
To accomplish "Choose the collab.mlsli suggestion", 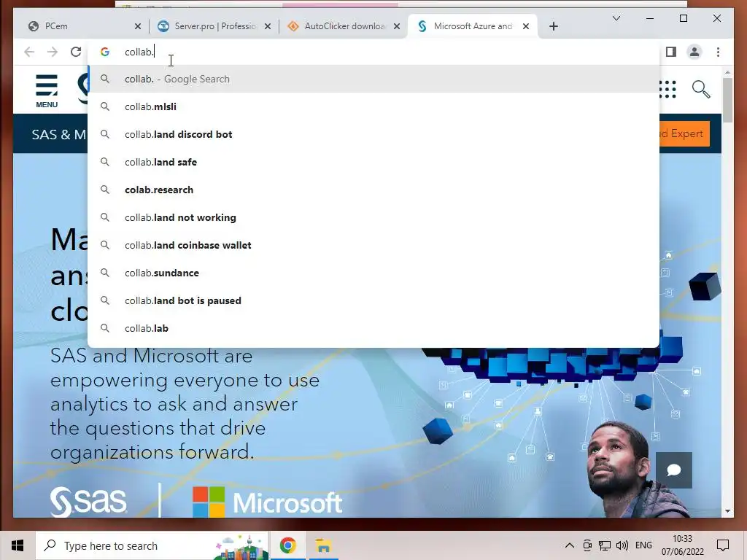I will (x=374, y=106).
